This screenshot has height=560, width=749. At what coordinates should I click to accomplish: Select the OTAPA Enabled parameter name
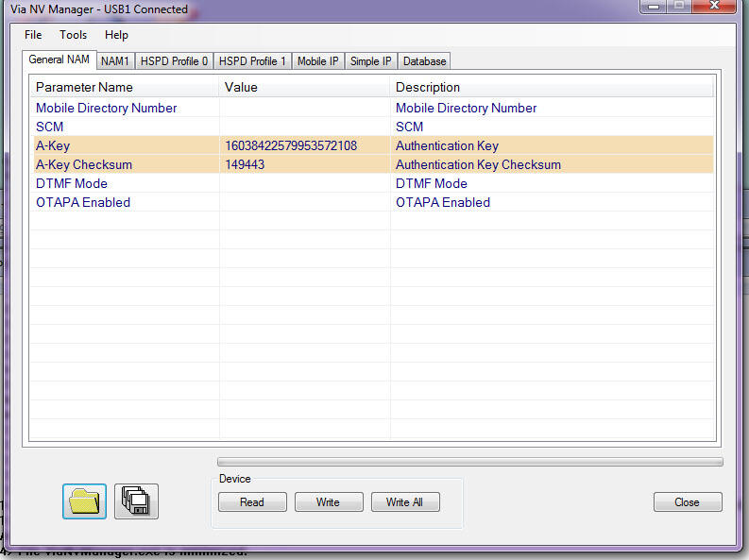tap(83, 202)
